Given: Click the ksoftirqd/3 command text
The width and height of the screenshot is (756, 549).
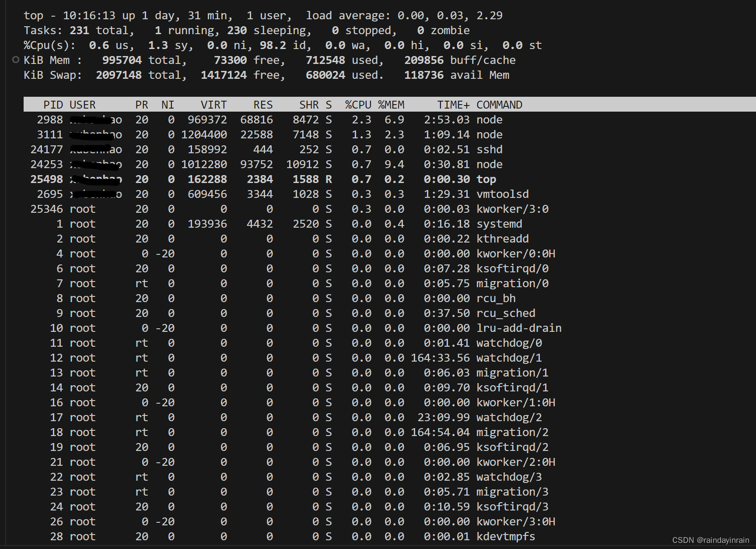Looking at the screenshot, I should coord(512,507).
